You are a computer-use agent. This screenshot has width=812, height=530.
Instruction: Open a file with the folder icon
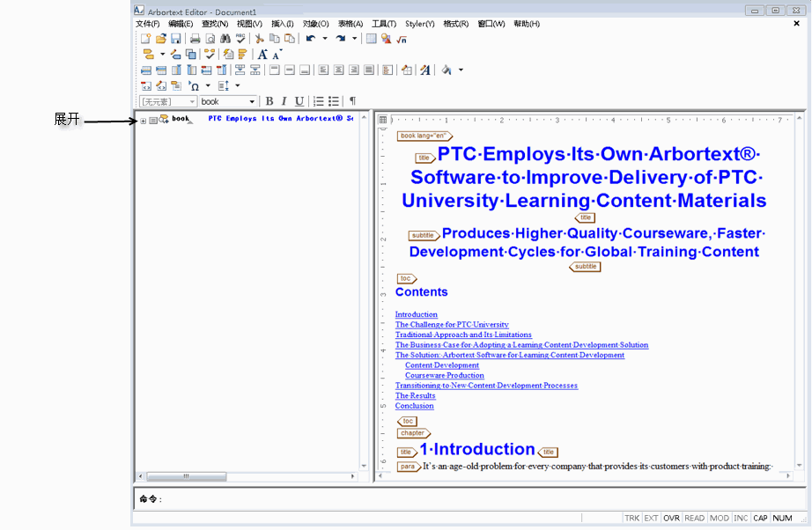(161, 39)
